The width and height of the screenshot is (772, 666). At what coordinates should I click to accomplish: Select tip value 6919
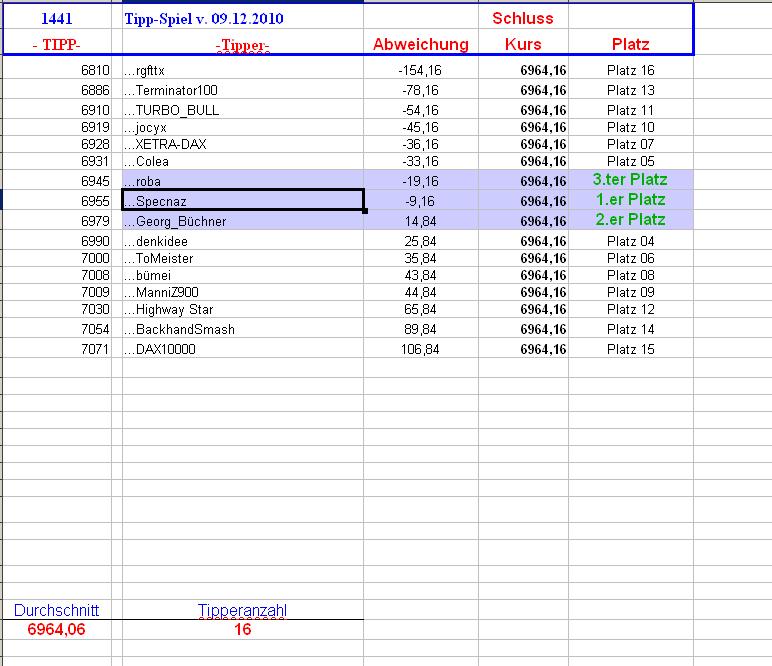point(96,127)
